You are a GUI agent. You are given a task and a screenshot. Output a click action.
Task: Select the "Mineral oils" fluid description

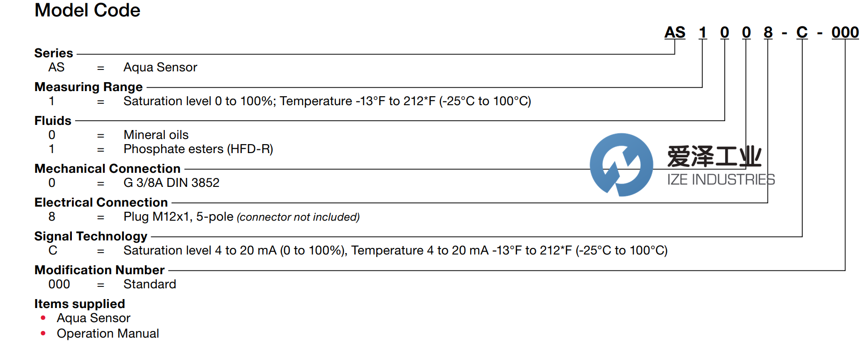coord(156,135)
